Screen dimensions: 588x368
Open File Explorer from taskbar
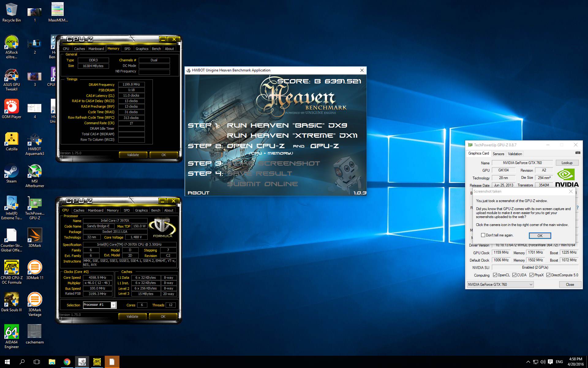click(x=52, y=362)
